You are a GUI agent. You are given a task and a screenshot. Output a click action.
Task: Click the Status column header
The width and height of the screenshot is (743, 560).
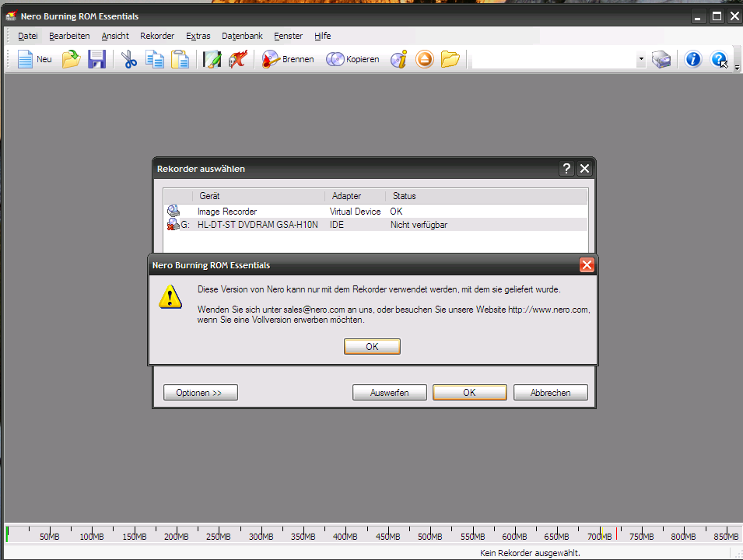[487, 196]
